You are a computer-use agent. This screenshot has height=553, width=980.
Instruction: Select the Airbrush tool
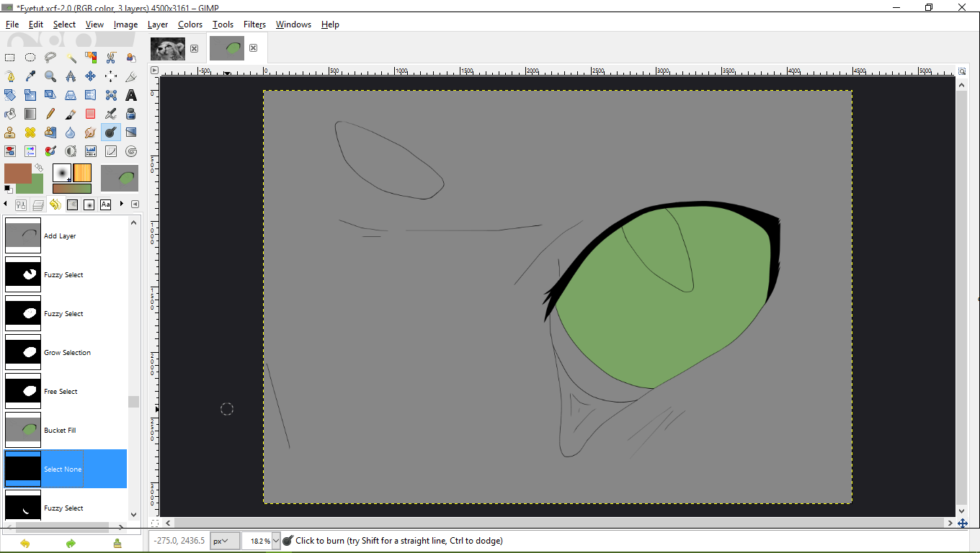[x=111, y=114]
